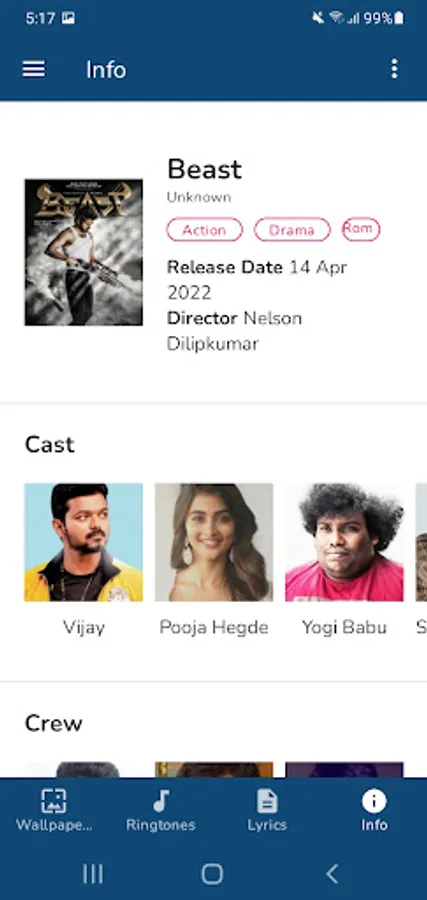Screen dimensions: 427x900
Task: Open Yogi Babu's cast photo
Action: (x=344, y=542)
